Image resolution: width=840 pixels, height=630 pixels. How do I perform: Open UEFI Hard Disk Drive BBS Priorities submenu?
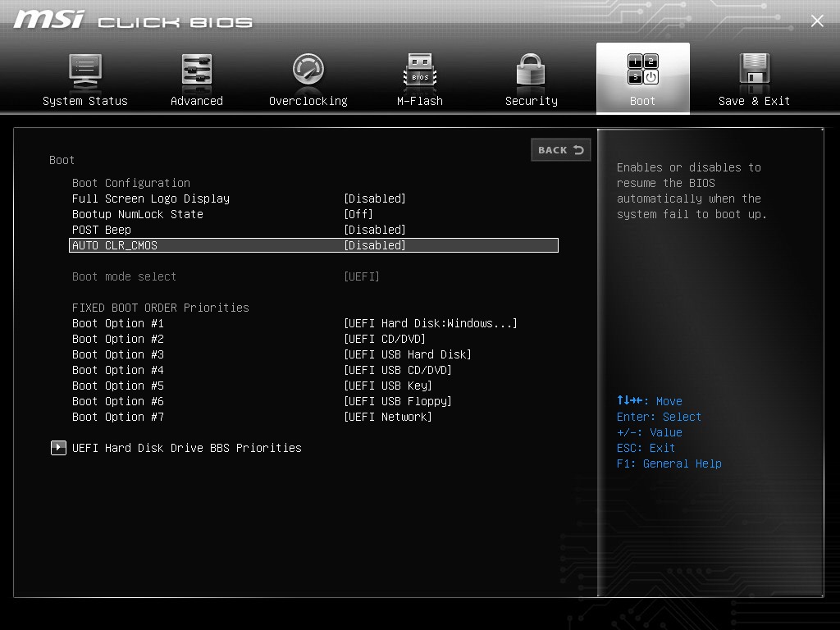[x=187, y=448]
